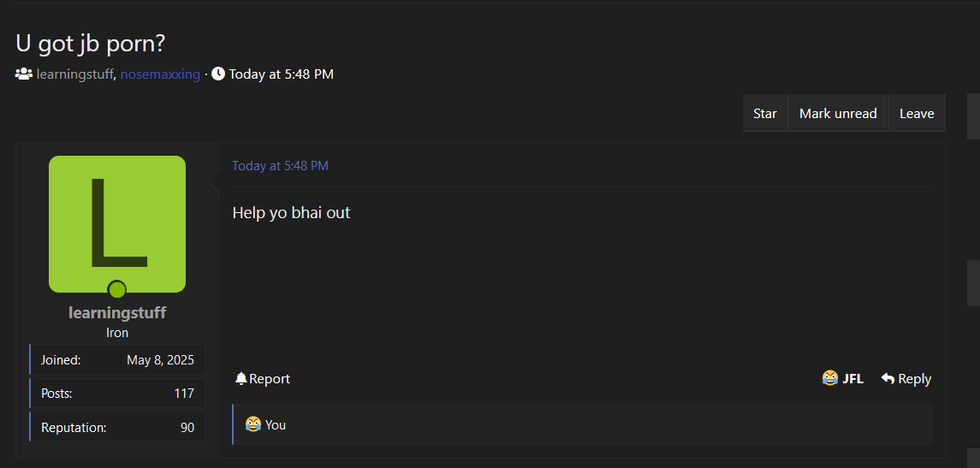This screenshot has width=980, height=468.
Task: Click the green online status dot
Action: (117, 289)
